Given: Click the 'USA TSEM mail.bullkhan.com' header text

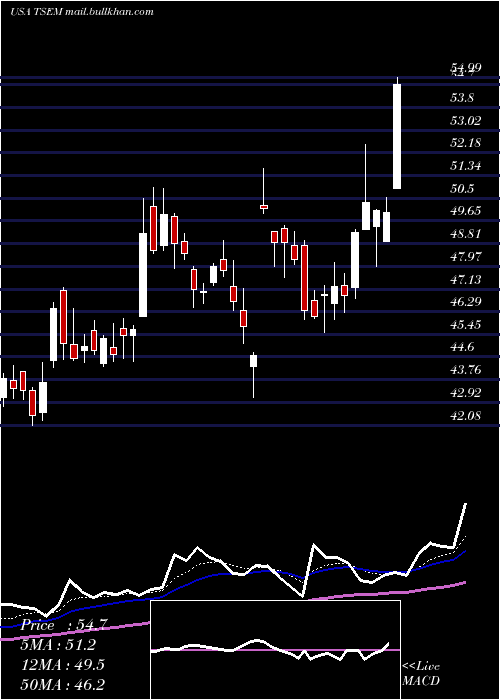Looking at the screenshot, I should (x=82, y=12).
